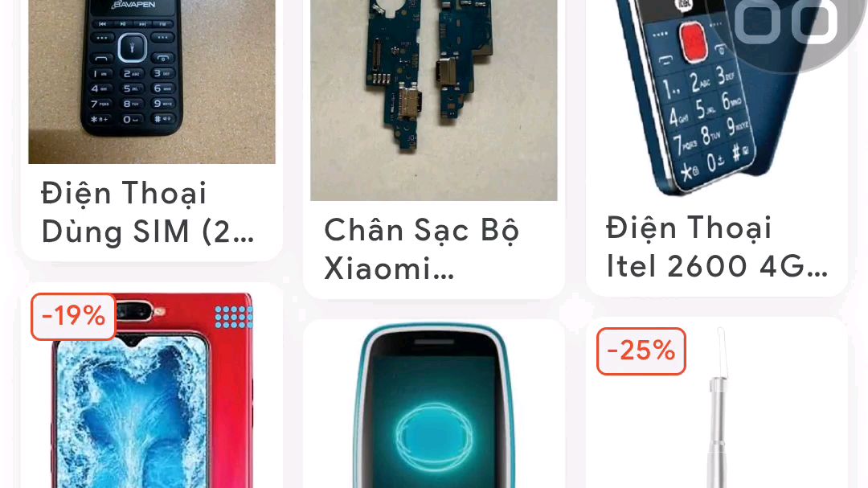View the Xiaomi charging board product photo
This screenshot has width=868, height=488.
[433, 100]
